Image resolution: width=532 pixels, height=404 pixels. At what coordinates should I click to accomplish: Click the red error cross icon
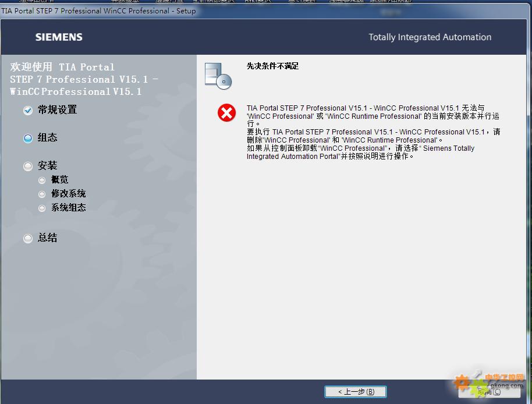[x=226, y=112]
